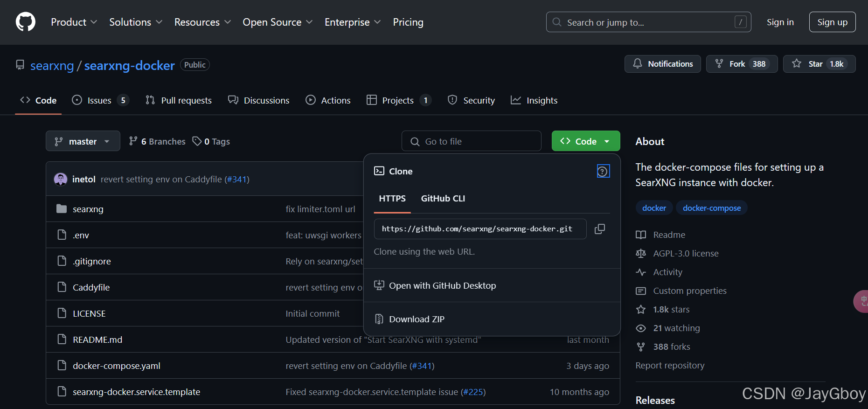
Task: Expand the Resources menu
Action: tap(202, 22)
